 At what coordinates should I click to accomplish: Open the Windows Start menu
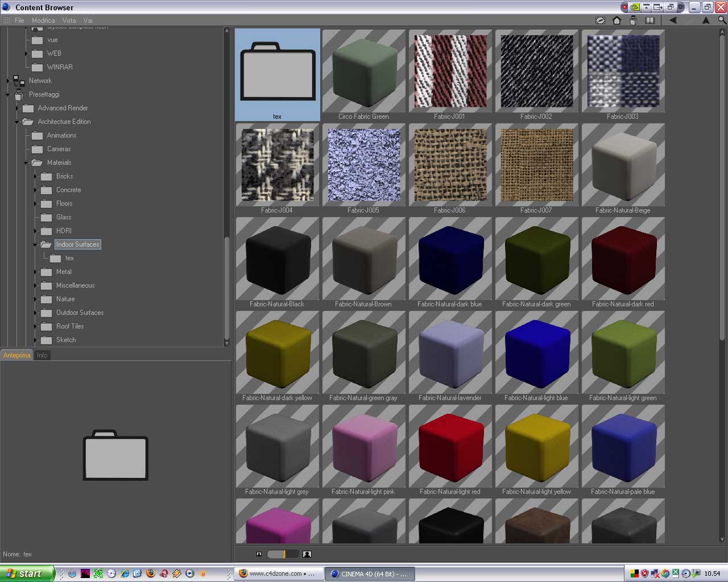(27, 573)
